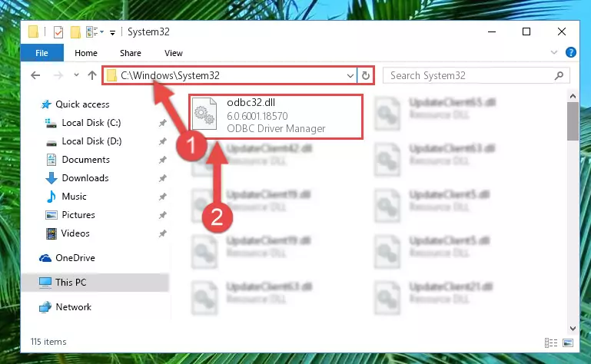Open Local Disk (D:) in sidebar
591x364 pixels.
pyautogui.click(x=91, y=141)
